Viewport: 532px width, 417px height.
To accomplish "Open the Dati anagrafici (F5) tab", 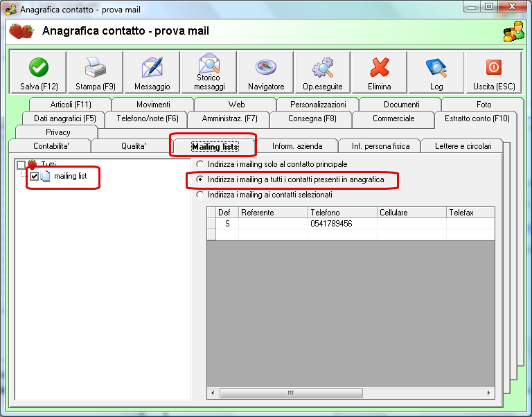I will 64,118.
